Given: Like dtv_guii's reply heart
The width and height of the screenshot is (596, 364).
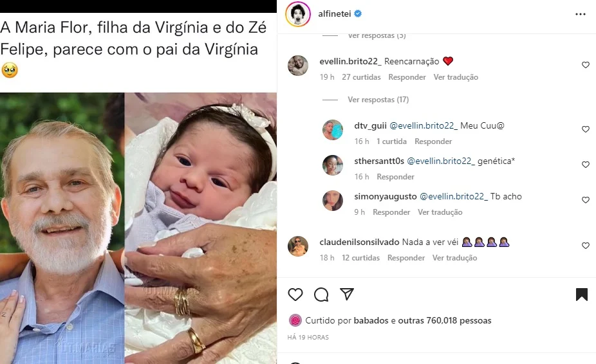Looking at the screenshot, I should click(x=586, y=129).
